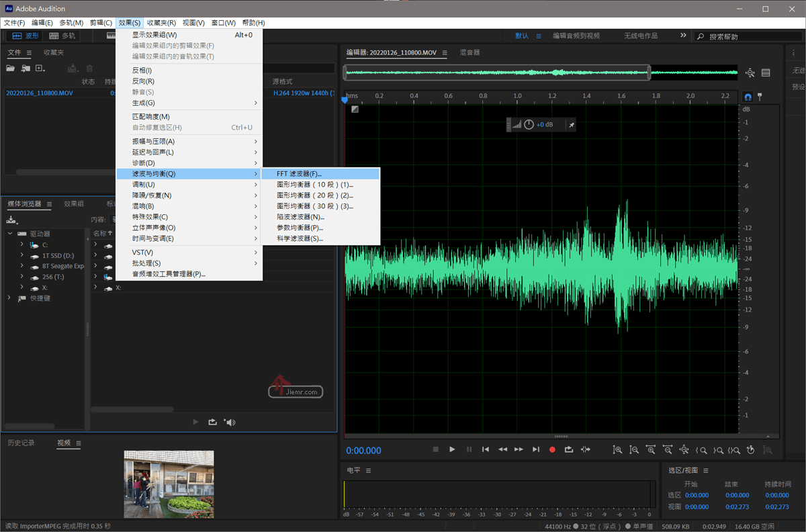
Task: Click the speaker auto-play toggle under Media Browser
Action: tap(231, 422)
